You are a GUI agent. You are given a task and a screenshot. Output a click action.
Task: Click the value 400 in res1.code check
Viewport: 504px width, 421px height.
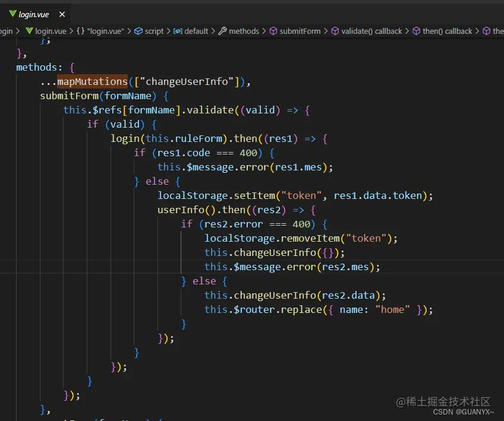[x=248, y=153]
